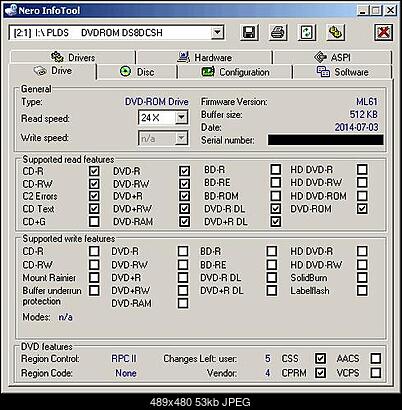Open the Configuration tab
Viewport: 402px width, 410px height.
pyautogui.click(x=235, y=72)
